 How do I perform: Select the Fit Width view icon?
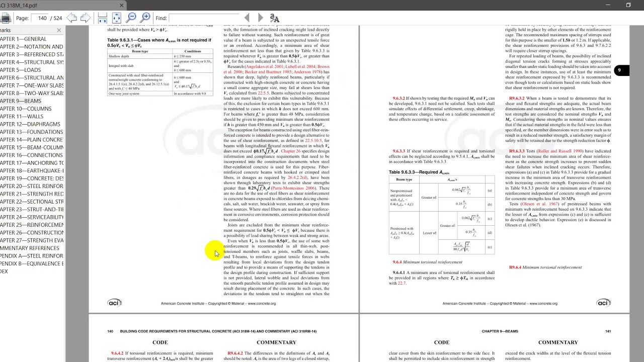point(103,18)
